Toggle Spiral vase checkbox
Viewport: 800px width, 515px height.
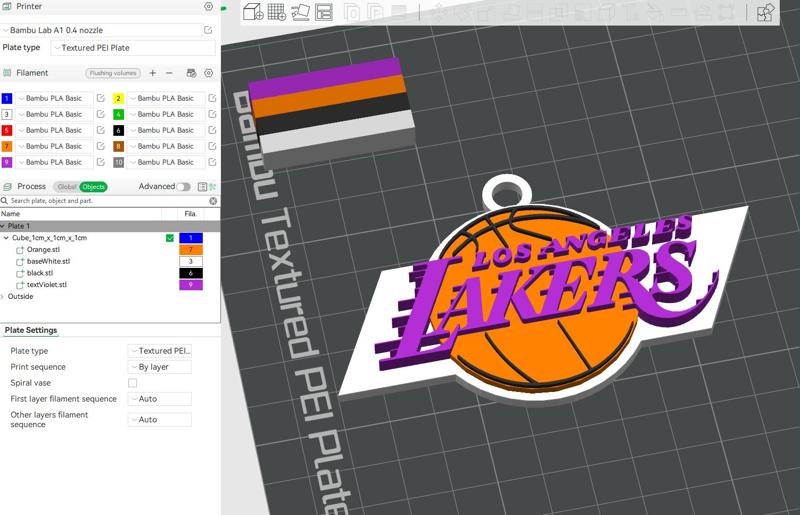click(133, 383)
